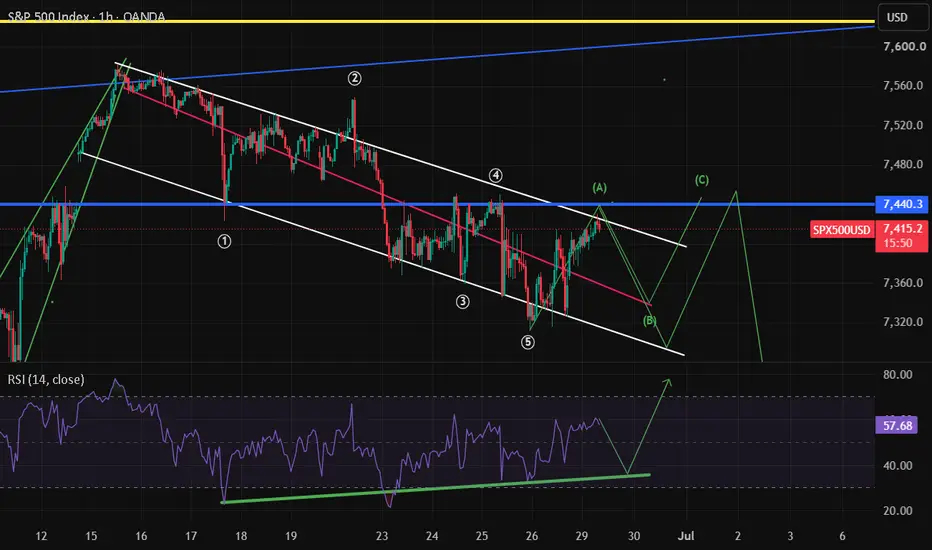This screenshot has height=550, width=932.
Task: Click the 7,600.0 price axis label
Action: click(904, 46)
